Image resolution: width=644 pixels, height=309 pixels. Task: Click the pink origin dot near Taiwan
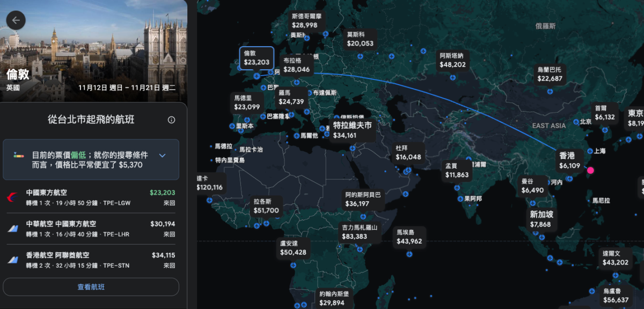coord(591,170)
